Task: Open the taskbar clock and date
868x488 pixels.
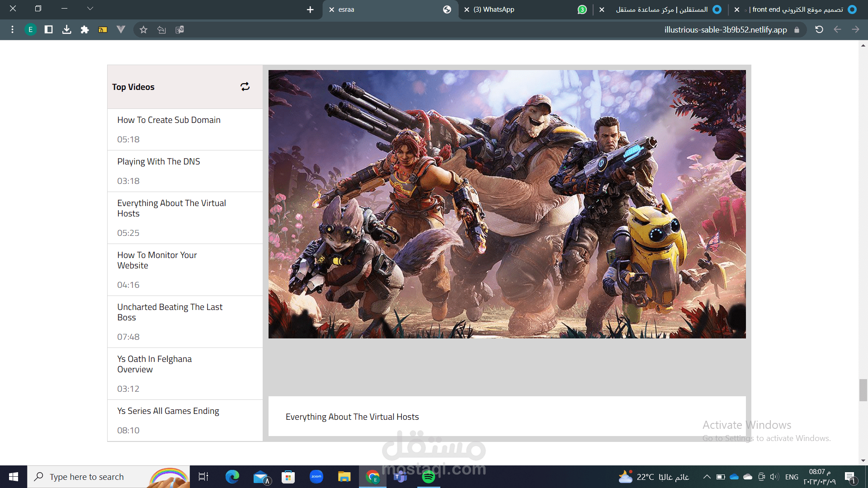Action: (820, 477)
